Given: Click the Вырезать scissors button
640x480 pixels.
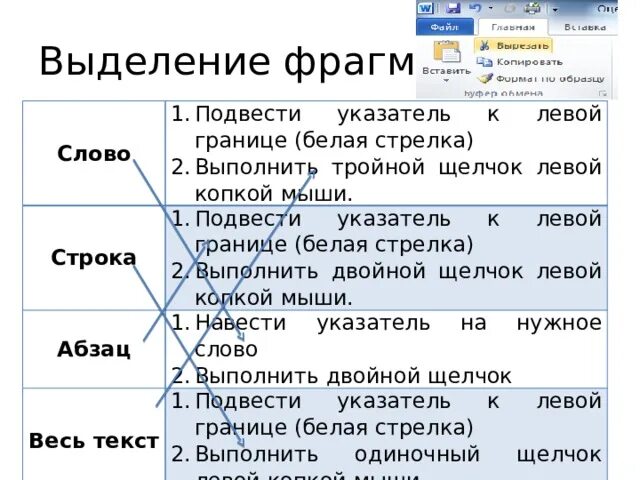Looking at the screenshot, I should [514, 45].
